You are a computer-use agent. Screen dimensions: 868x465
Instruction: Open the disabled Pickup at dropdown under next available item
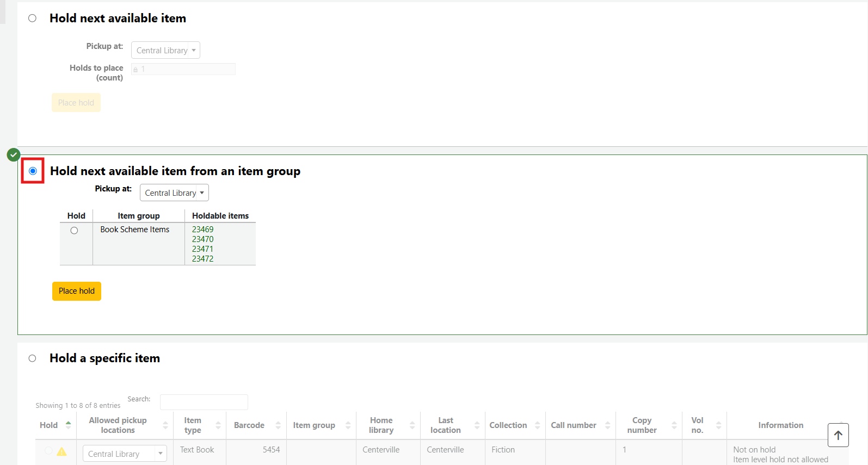click(x=165, y=50)
